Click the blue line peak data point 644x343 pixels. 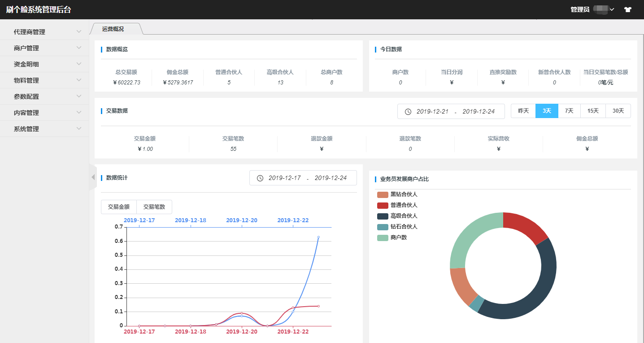tap(318, 237)
